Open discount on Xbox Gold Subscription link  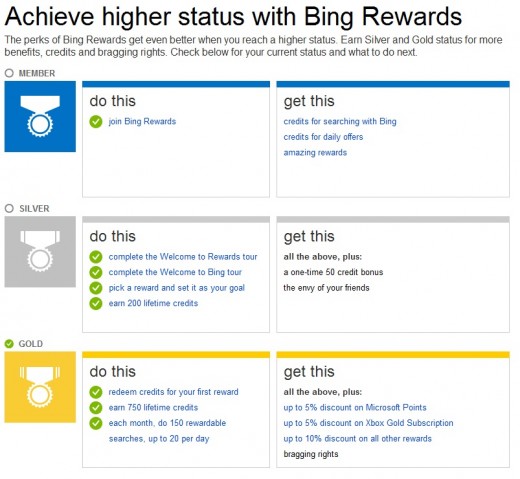[x=368, y=423]
